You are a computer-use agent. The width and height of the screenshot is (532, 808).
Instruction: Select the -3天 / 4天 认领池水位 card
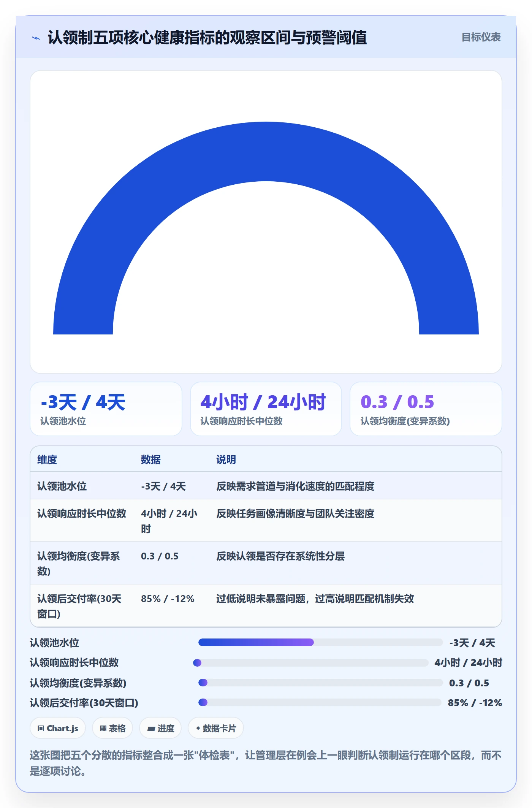[106, 409]
